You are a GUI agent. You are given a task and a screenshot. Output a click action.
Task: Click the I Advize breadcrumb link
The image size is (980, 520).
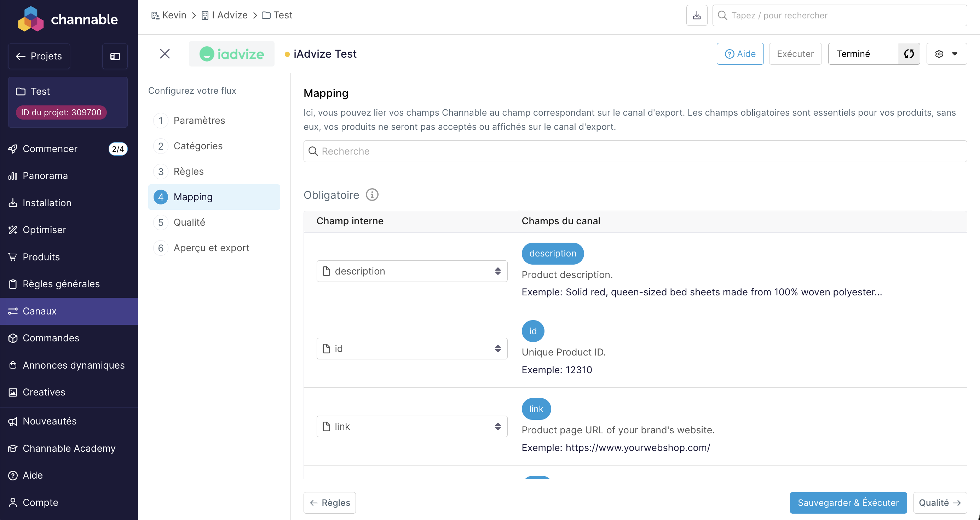[x=229, y=15]
